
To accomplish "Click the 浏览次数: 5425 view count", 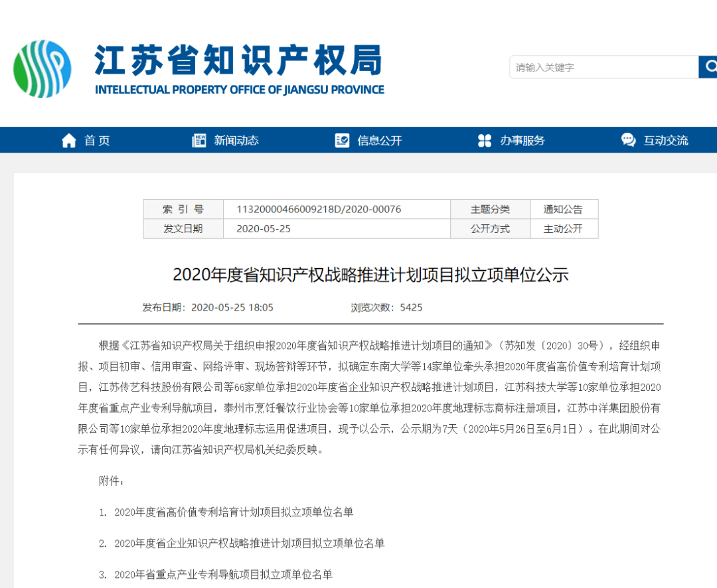I will (x=386, y=307).
